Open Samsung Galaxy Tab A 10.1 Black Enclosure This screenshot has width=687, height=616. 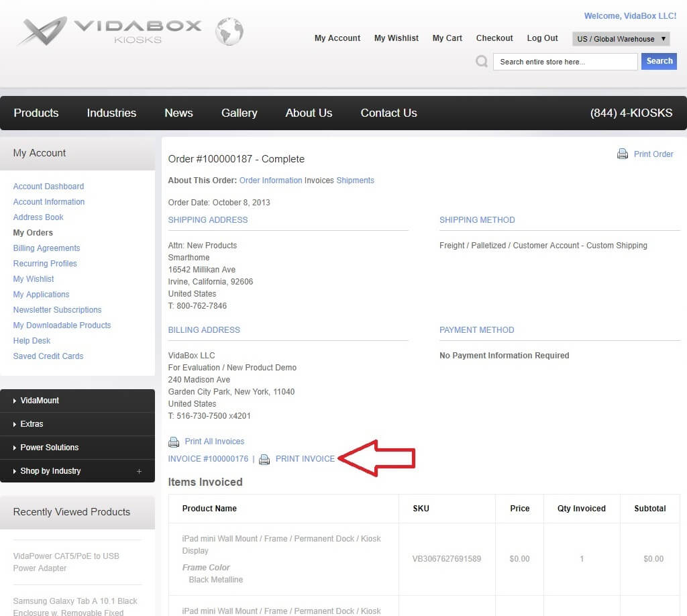point(75,607)
